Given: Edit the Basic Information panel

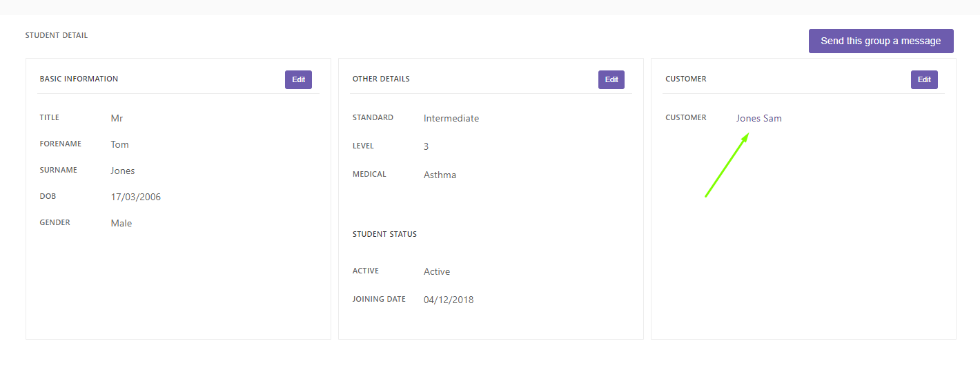Looking at the screenshot, I should (298, 79).
